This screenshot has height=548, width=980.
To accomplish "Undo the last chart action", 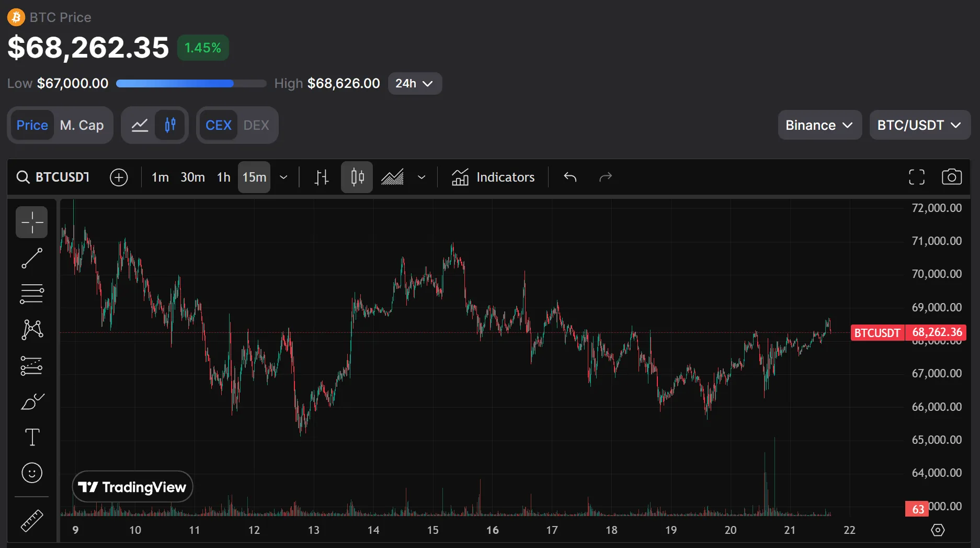I will tap(569, 177).
